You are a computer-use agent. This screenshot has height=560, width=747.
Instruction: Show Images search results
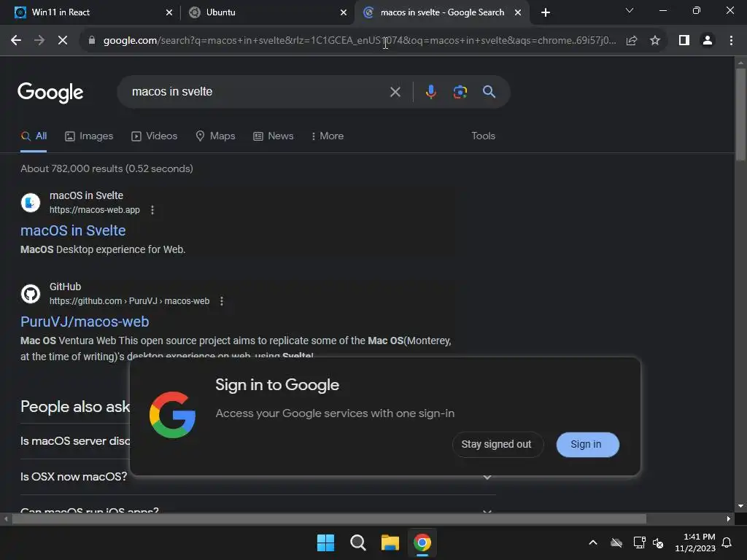point(89,136)
